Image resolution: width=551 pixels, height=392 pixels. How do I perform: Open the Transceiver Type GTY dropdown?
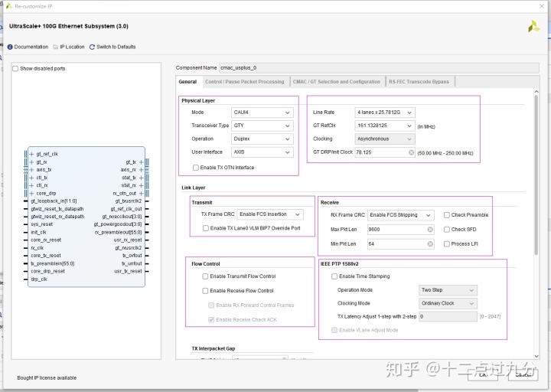[262, 126]
